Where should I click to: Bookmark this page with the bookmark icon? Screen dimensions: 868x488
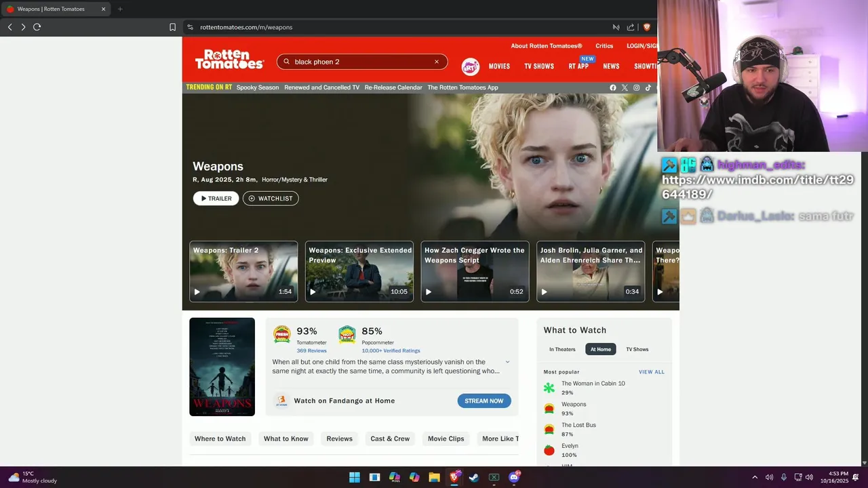click(x=172, y=27)
